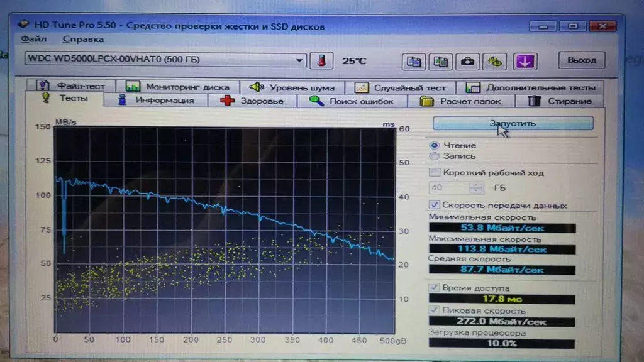Toggle the Скорость передачи данных checkbox

[434, 205]
